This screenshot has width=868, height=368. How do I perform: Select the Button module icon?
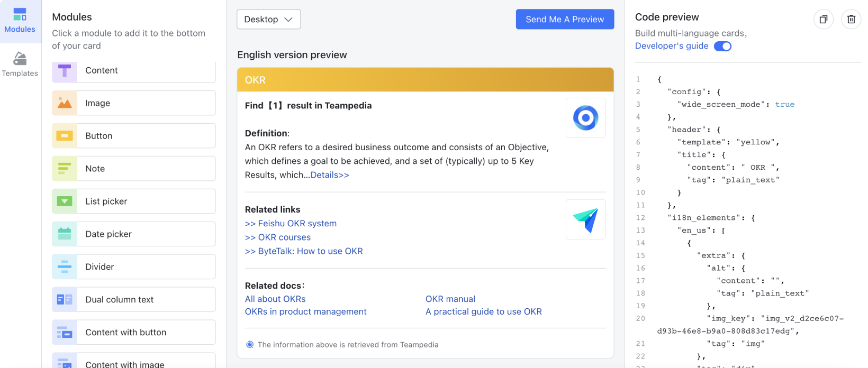(65, 136)
